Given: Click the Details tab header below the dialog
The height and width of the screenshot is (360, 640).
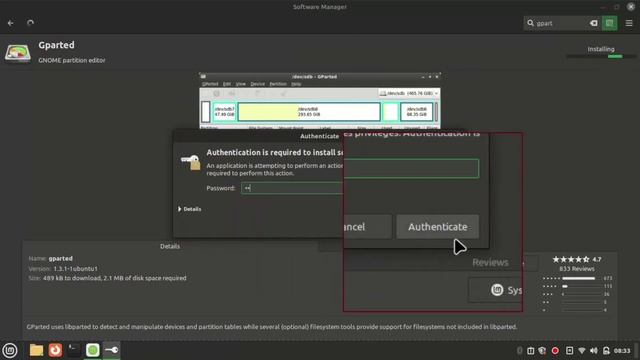Looking at the screenshot, I should pos(170,246).
